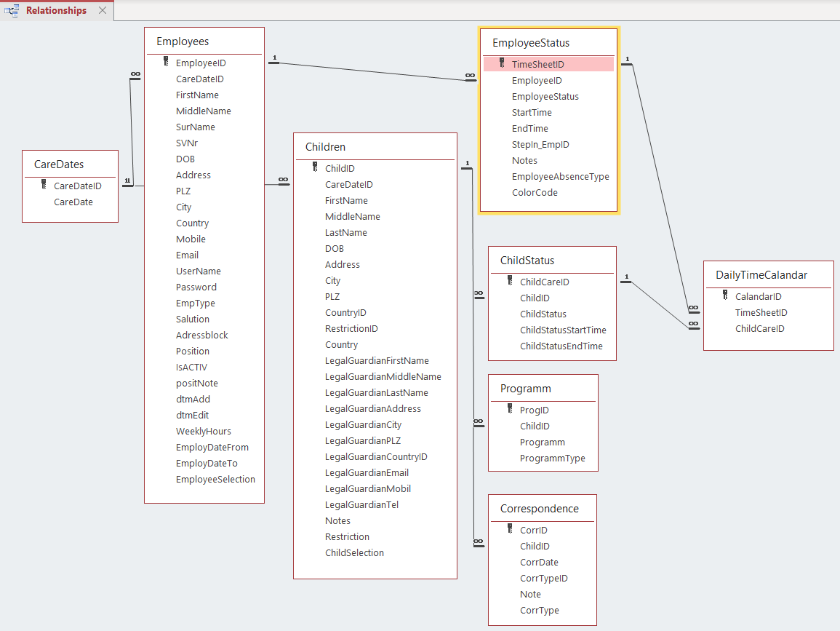Viewport: 840px width, 631px height.
Task: Select the ColorCode field
Action: [535, 192]
